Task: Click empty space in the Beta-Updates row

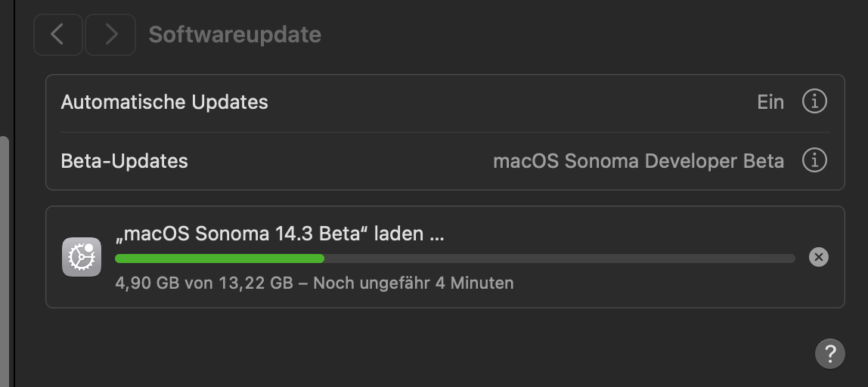Action: 340,161
